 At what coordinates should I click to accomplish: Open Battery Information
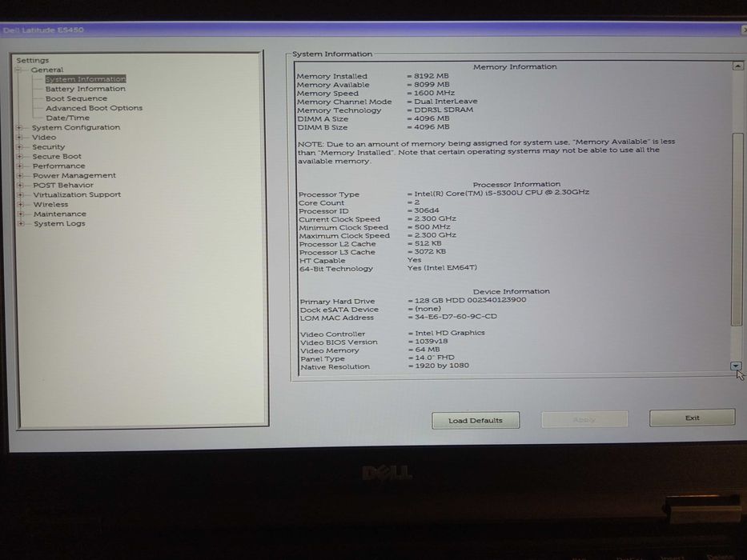click(86, 89)
